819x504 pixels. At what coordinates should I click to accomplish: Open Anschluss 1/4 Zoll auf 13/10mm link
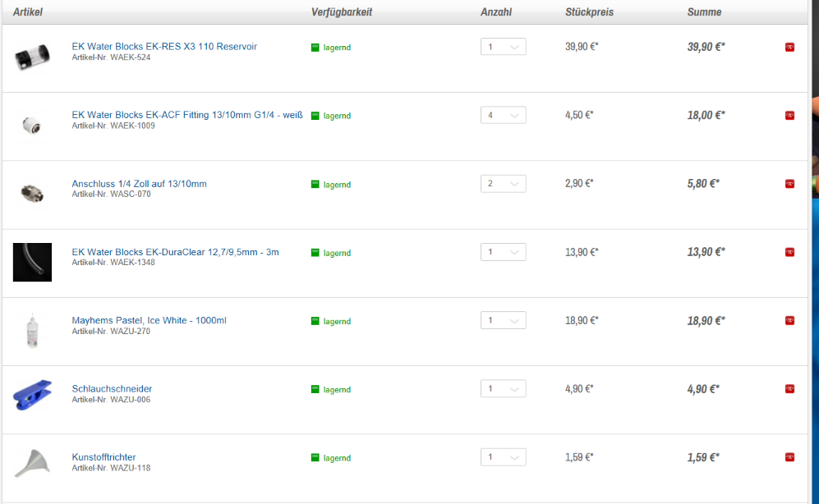point(139,184)
